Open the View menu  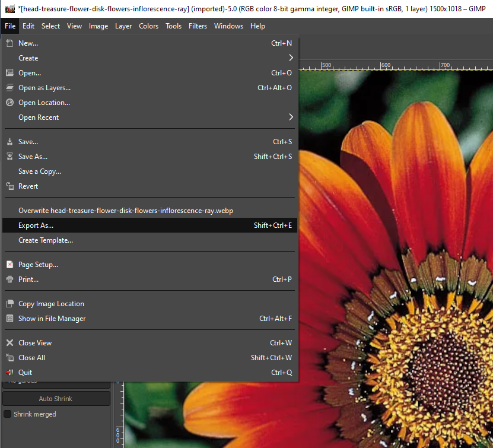point(74,26)
